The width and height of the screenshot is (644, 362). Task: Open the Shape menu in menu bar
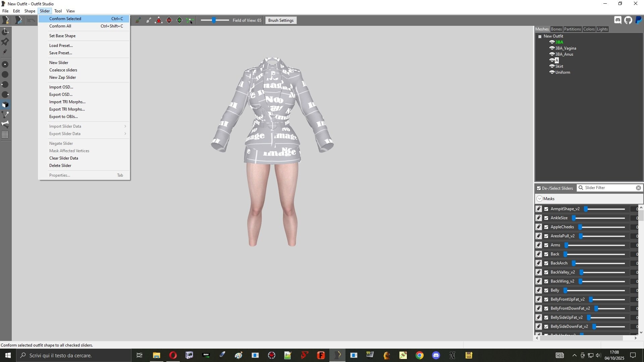pyautogui.click(x=30, y=11)
